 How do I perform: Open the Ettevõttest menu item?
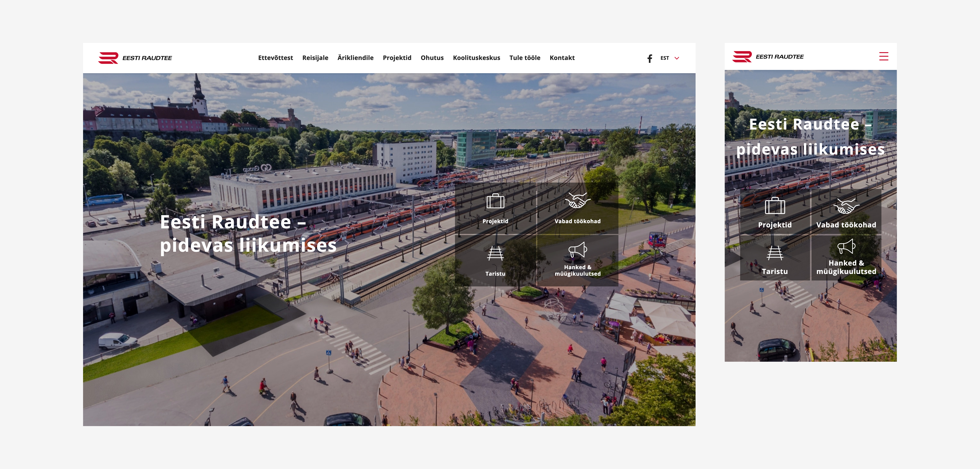[x=275, y=58]
